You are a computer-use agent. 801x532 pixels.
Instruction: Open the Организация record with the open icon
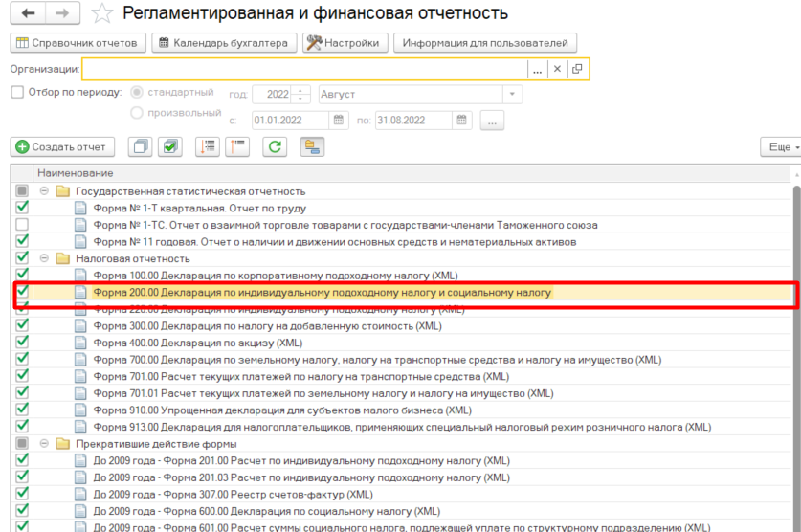[x=577, y=69]
